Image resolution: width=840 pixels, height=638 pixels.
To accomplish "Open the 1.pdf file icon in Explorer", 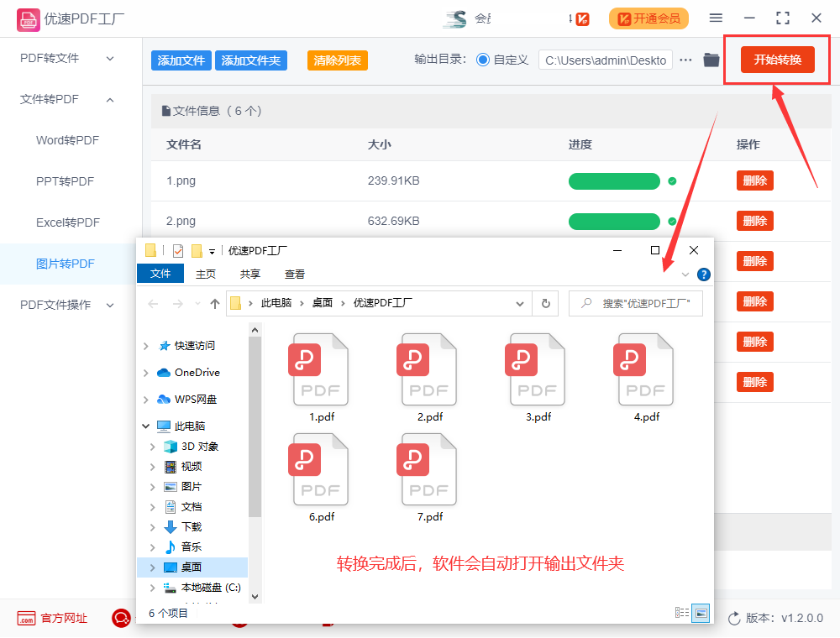I will coord(319,369).
